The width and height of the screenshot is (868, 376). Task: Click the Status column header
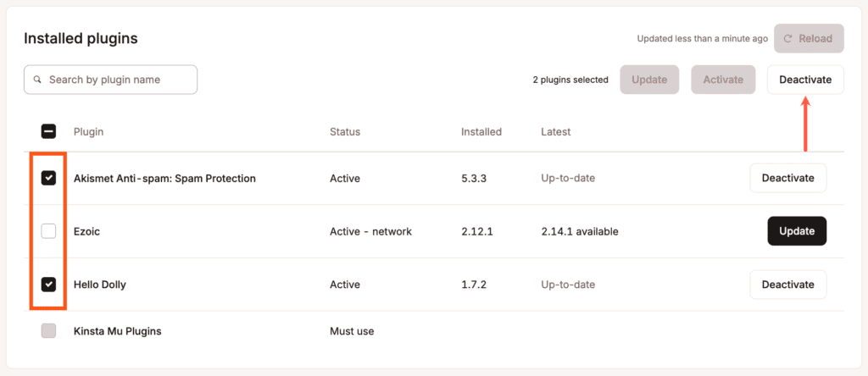pos(344,132)
